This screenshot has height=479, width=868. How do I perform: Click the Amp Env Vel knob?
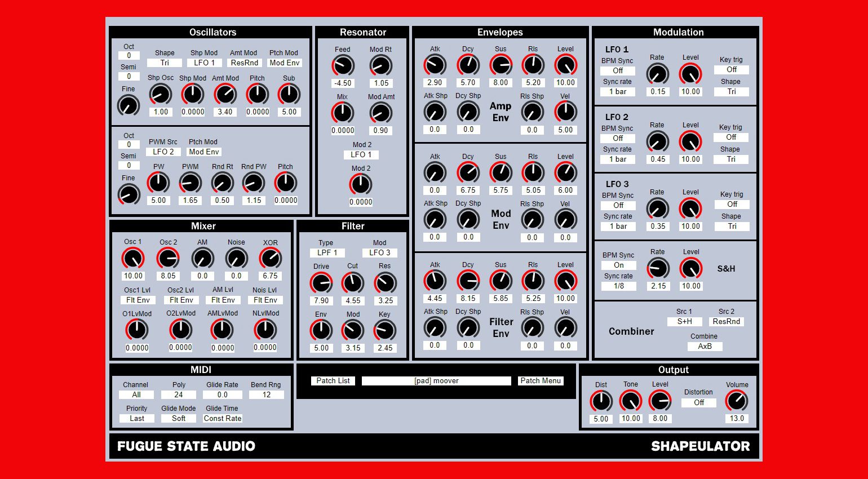[565, 112]
